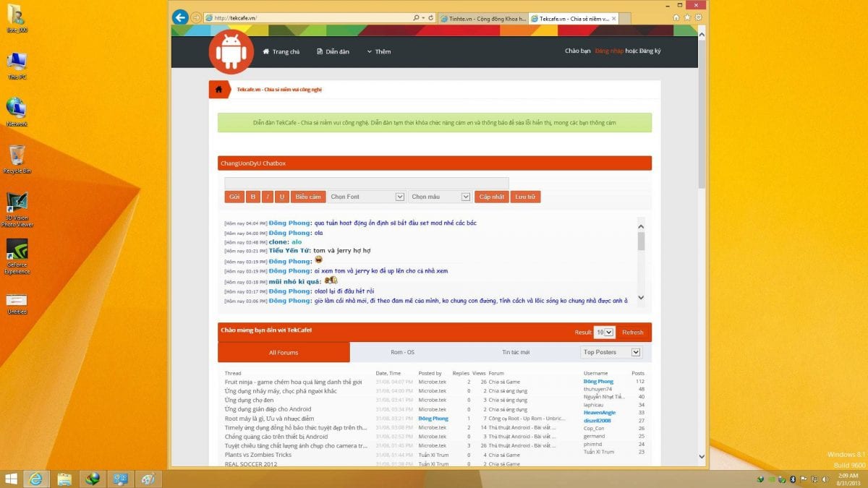The image size is (868, 488).
Task: Click the chatbox scrollbar thumb
Action: 641,241
